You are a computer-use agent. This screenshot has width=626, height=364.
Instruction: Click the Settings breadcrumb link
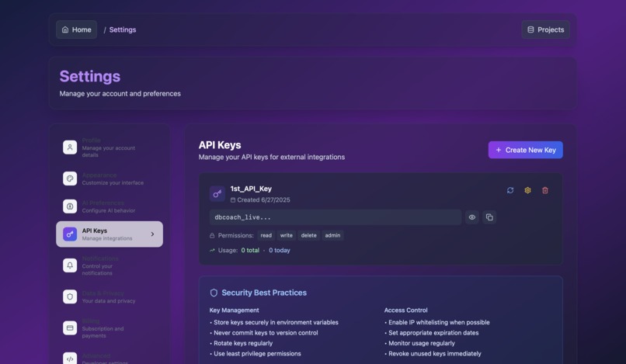click(123, 29)
